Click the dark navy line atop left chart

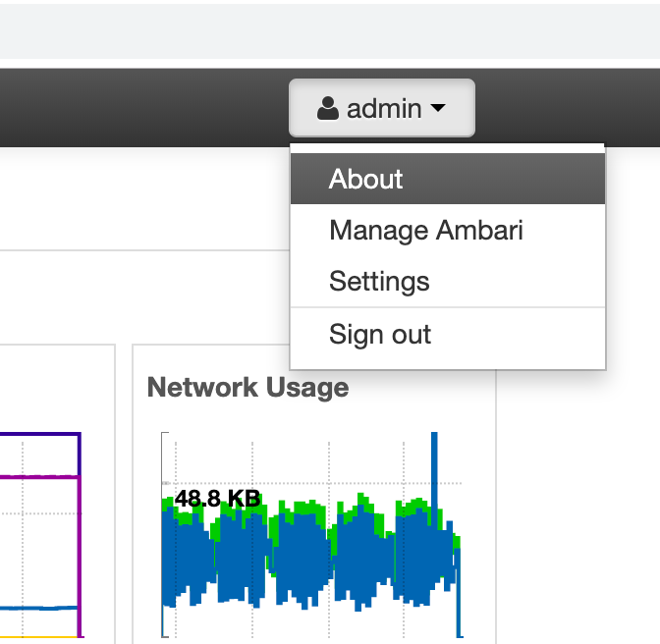[39, 433]
